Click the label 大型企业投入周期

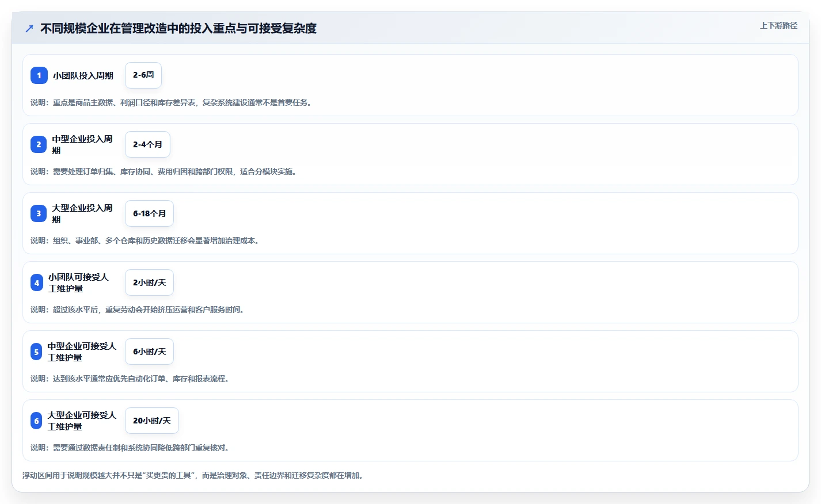tap(82, 213)
